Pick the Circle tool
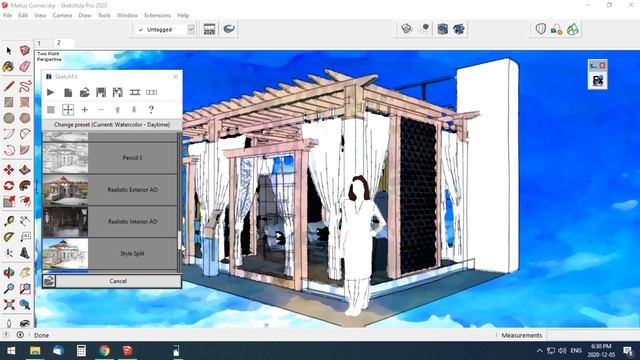 (x=9, y=118)
